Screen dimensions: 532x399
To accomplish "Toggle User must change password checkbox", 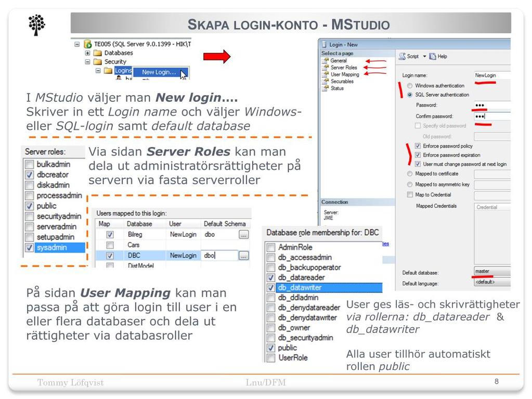I will 418,164.
